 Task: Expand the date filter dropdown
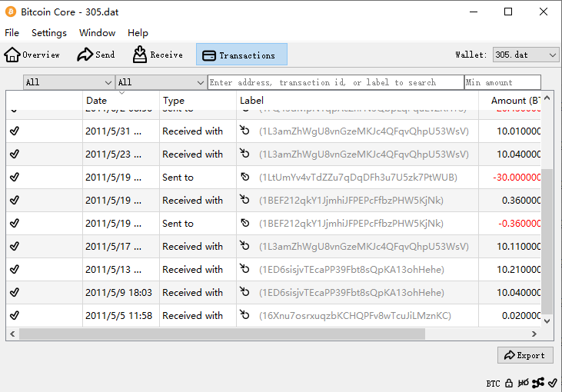pyautogui.click(x=68, y=82)
